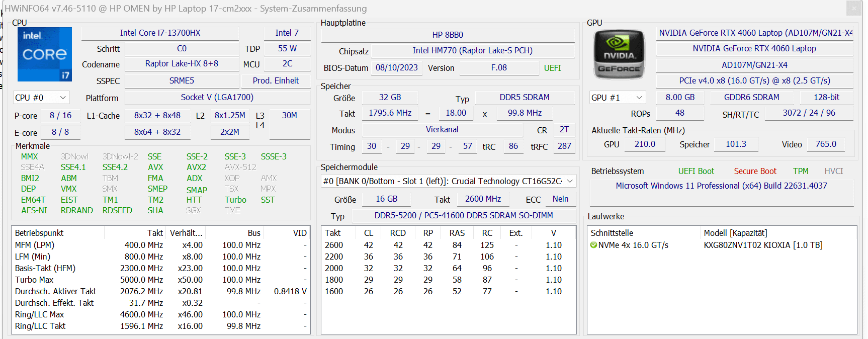Click the AD107M/GN21-X4 GPU codename field
This screenshot has width=868, height=339.
[754, 65]
